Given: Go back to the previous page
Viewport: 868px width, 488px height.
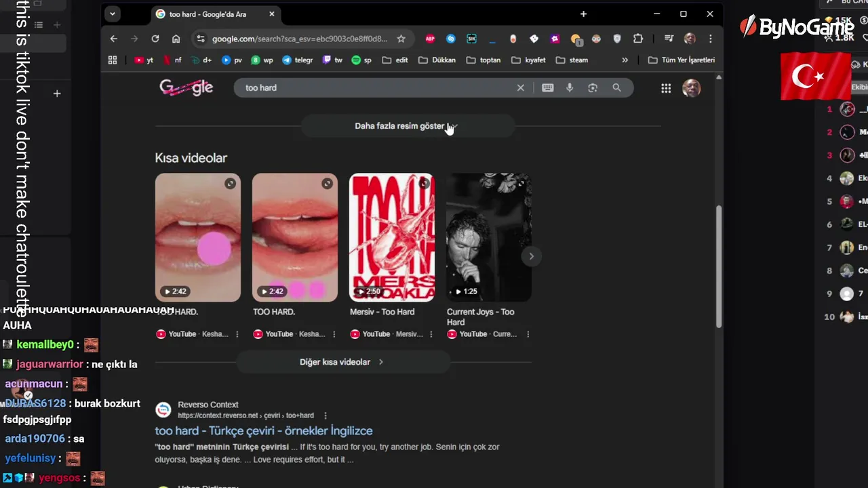Looking at the screenshot, I should (114, 39).
